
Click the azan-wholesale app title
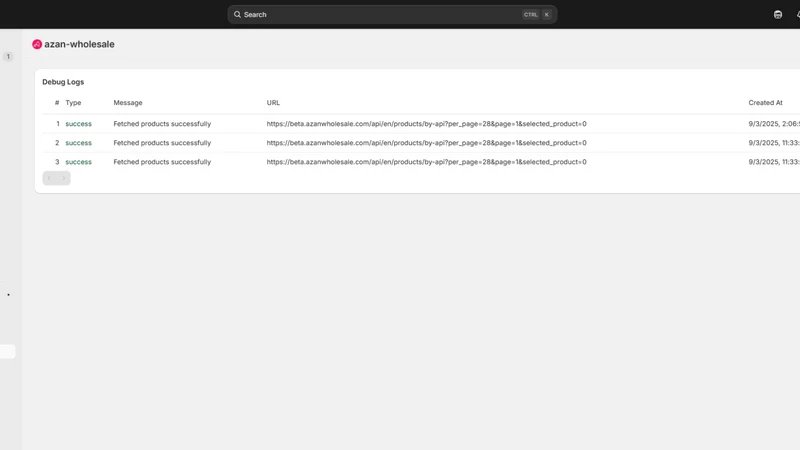pyautogui.click(x=79, y=44)
